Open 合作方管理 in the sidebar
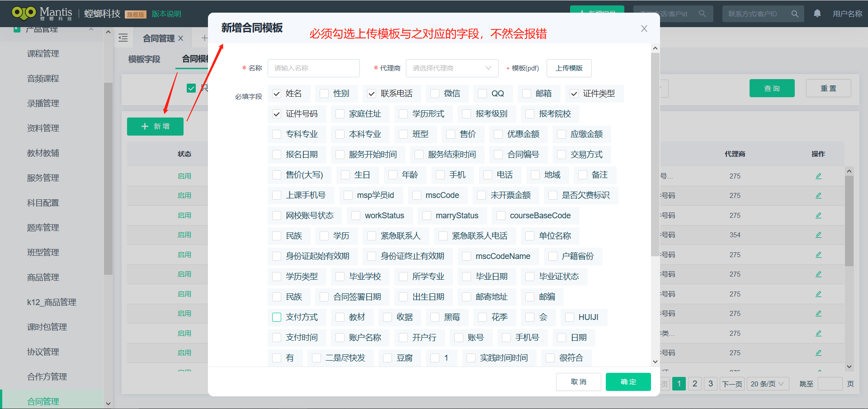Viewport: 868px width, 409px height. [47, 377]
